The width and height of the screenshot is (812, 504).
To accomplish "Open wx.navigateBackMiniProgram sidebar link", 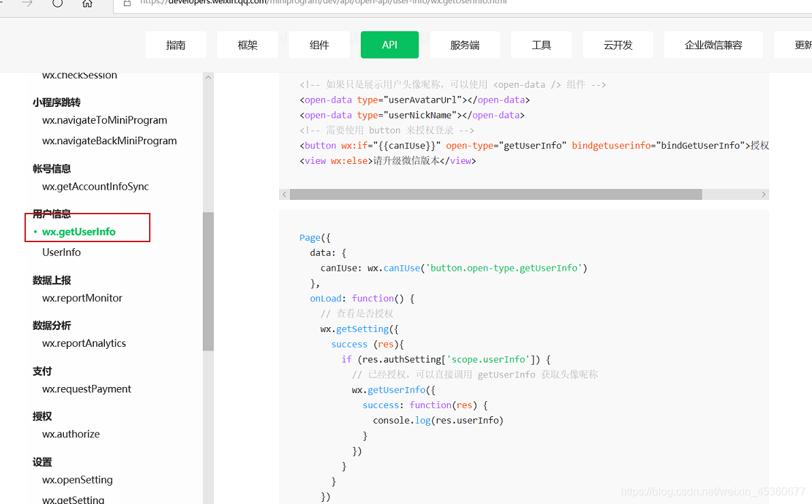I will tap(110, 141).
